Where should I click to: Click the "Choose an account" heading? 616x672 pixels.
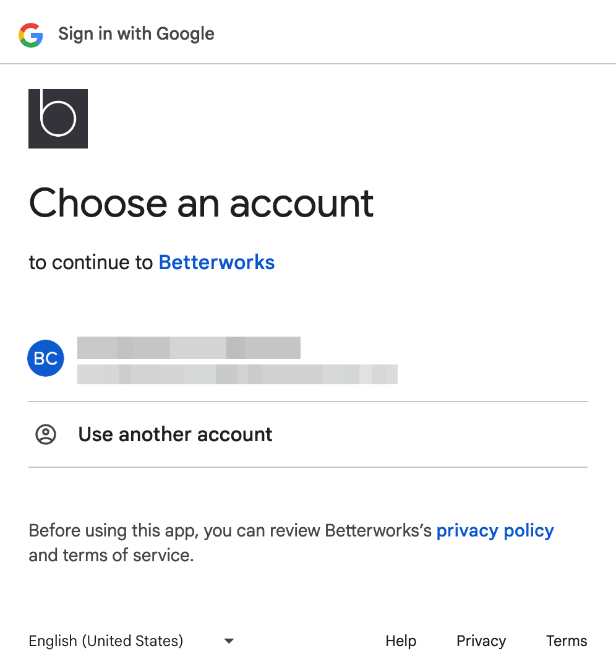[x=201, y=203]
